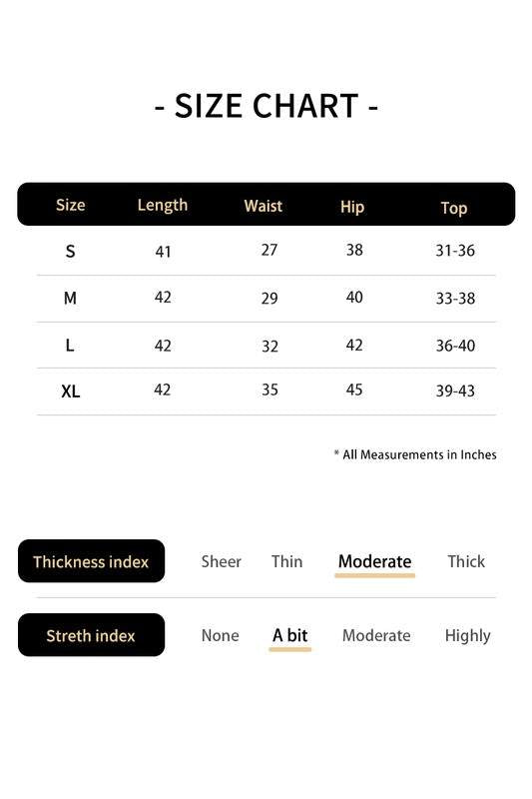Select the S size row label
Viewport: 532px width, 799px height.
pos(70,252)
